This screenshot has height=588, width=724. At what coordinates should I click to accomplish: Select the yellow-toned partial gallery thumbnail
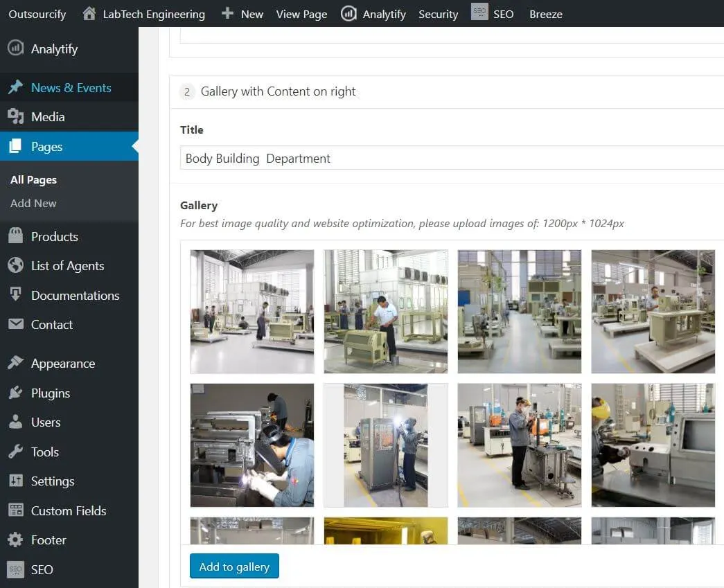pyautogui.click(x=385, y=531)
